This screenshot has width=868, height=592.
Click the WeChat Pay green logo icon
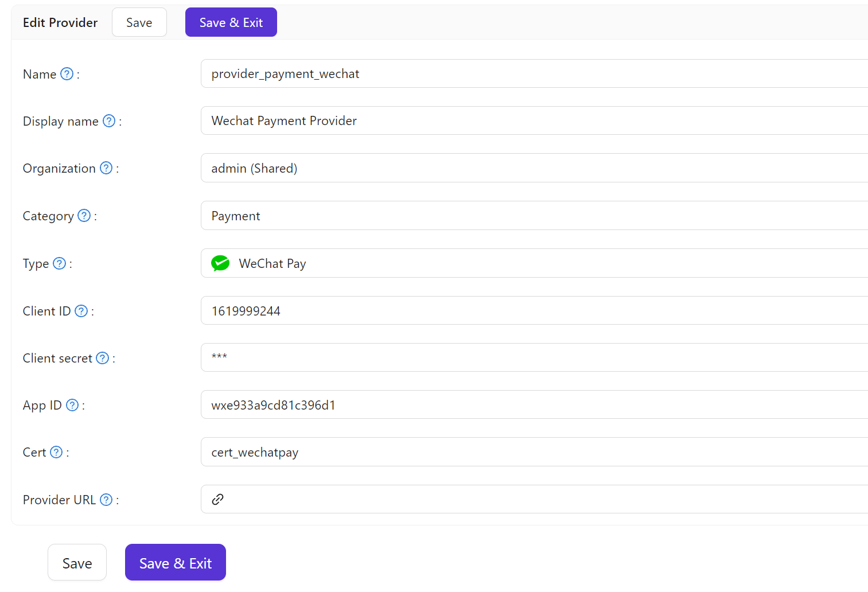[x=220, y=263]
